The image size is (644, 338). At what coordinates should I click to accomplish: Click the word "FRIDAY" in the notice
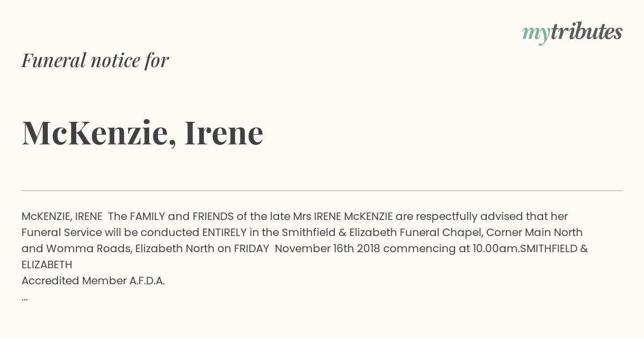pyautogui.click(x=251, y=249)
